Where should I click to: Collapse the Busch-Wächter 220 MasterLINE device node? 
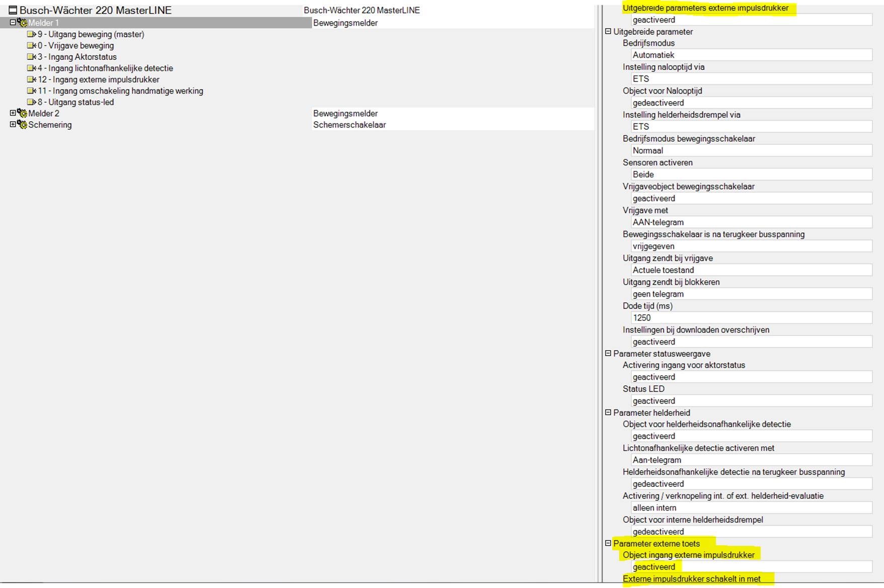[x=13, y=10]
